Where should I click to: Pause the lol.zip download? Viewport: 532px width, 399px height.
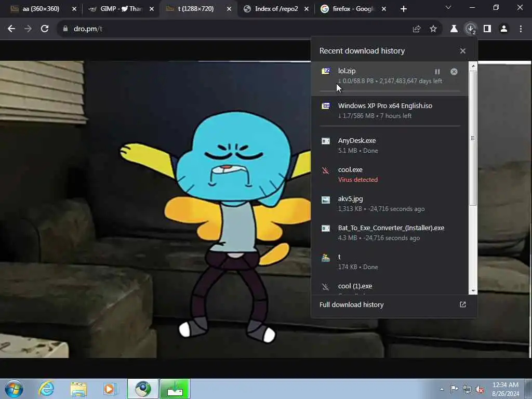point(437,72)
